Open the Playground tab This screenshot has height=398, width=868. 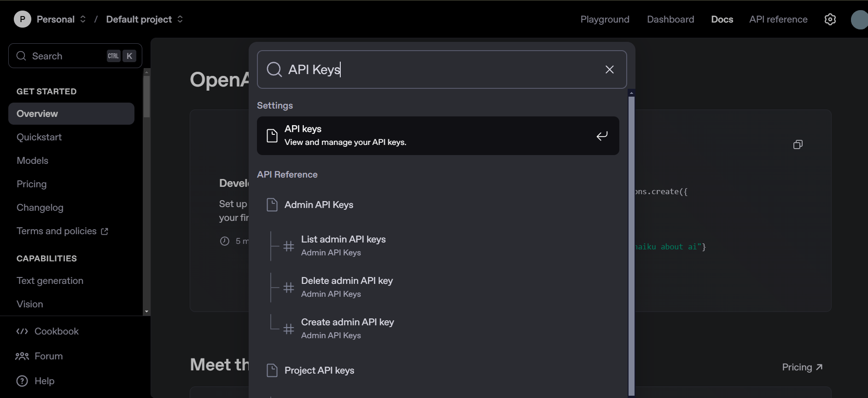pos(605,19)
